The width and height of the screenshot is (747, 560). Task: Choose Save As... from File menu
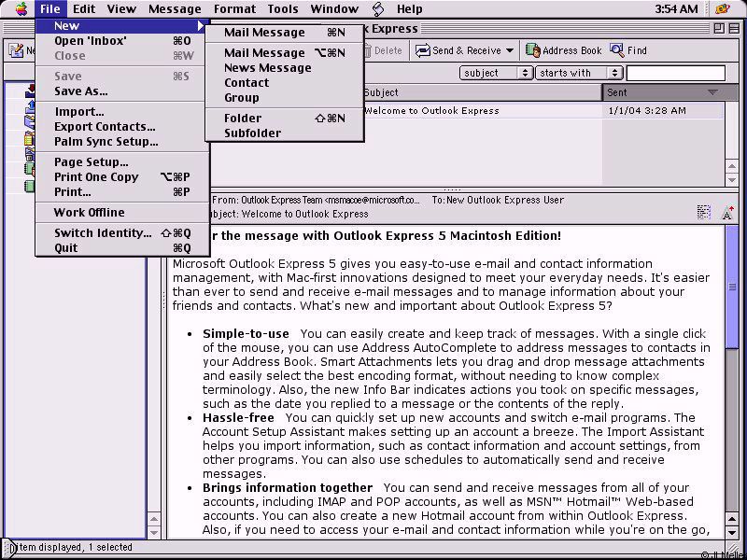pos(122,91)
